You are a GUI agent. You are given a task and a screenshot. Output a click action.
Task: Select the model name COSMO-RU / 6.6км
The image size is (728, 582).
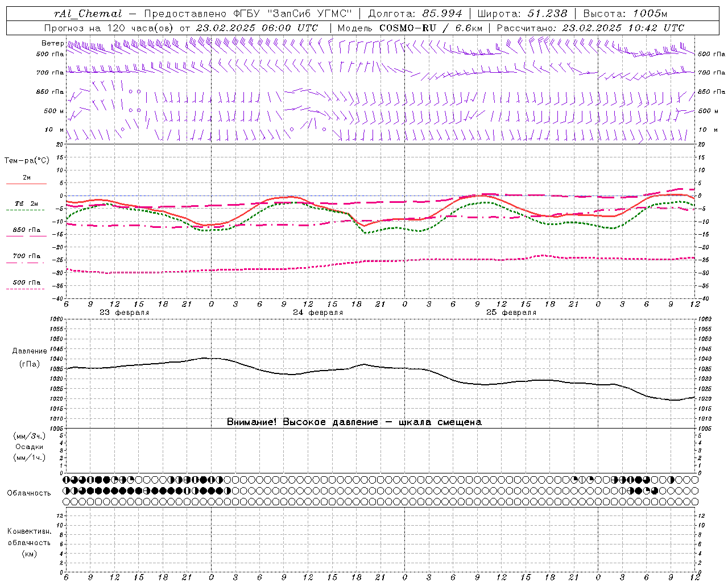tap(431, 28)
